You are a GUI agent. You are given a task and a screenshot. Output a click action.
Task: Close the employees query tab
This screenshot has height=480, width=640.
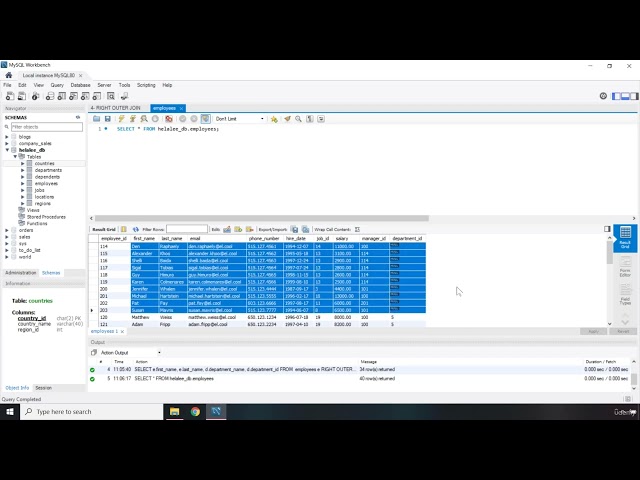tap(181, 108)
